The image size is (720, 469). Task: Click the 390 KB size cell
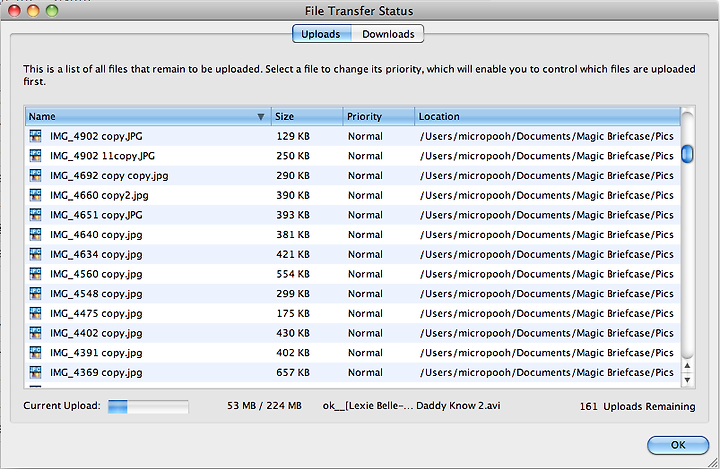(293, 196)
